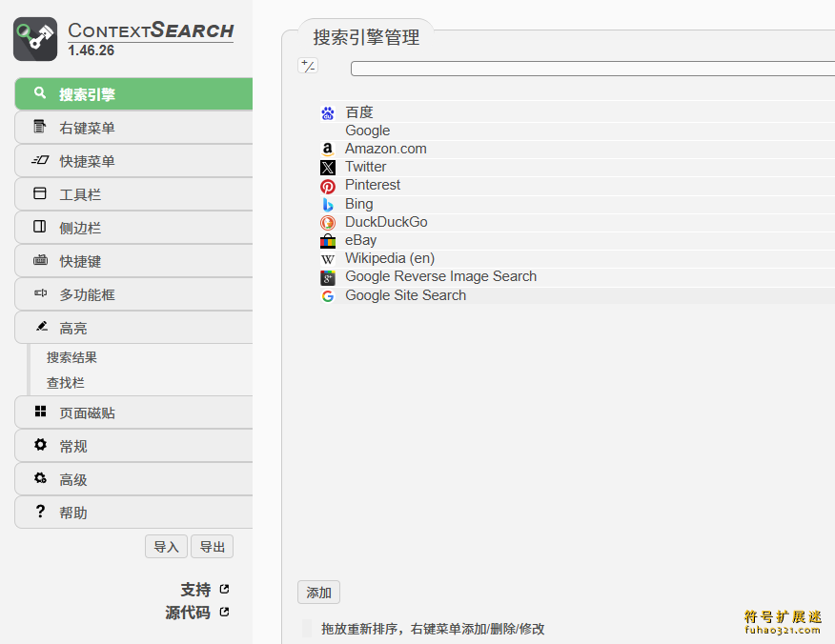Click the Google Reverse Image Search icon
Viewport: 835px width, 644px height.
tap(328, 278)
